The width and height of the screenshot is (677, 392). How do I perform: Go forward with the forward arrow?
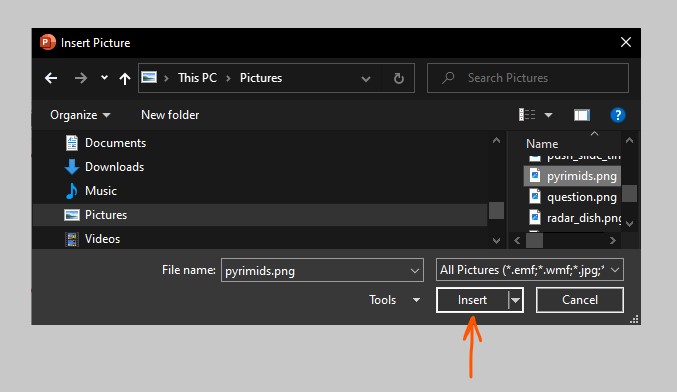(x=80, y=78)
